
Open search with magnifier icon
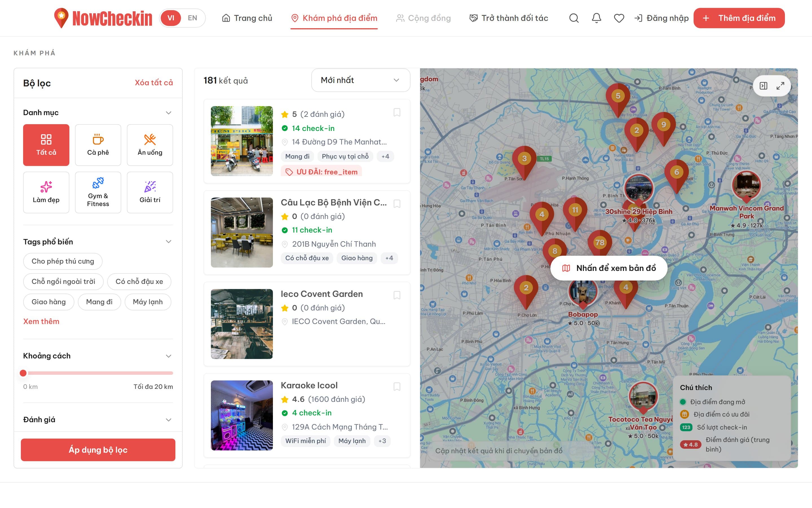pyautogui.click(x=574, y=18)
